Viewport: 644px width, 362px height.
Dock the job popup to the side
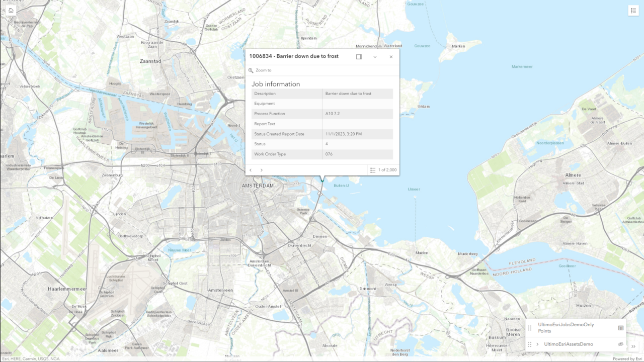[359, 57]
